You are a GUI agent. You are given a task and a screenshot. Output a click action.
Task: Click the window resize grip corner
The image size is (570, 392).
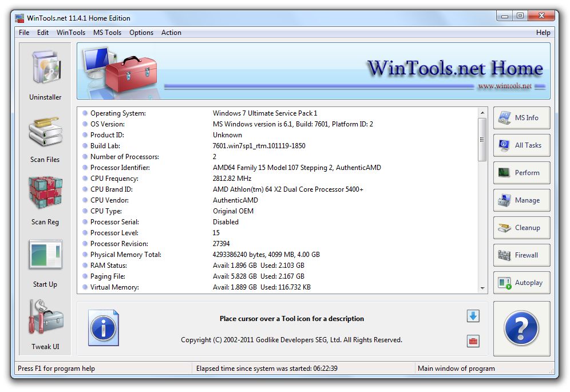point(552,371)
